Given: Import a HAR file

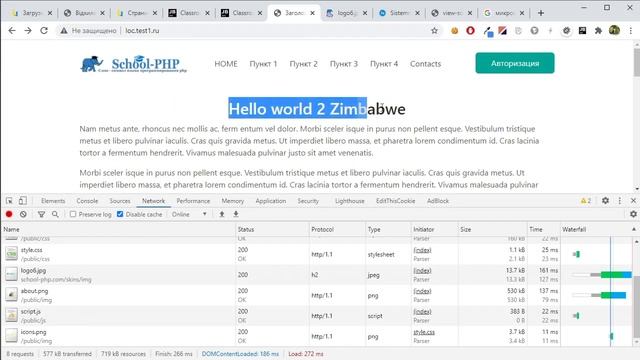Looking at the screenshot, I should [222, 214].
